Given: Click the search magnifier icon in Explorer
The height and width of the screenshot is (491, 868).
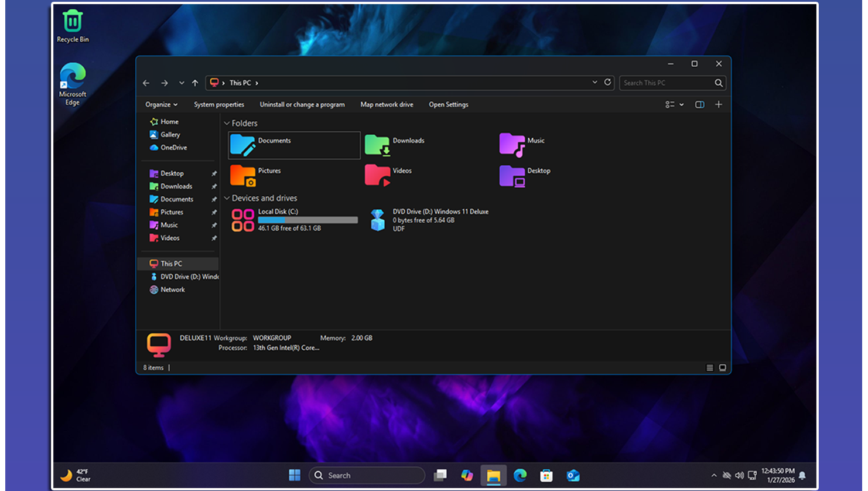Looking at the screenshot, I should 719,83.
